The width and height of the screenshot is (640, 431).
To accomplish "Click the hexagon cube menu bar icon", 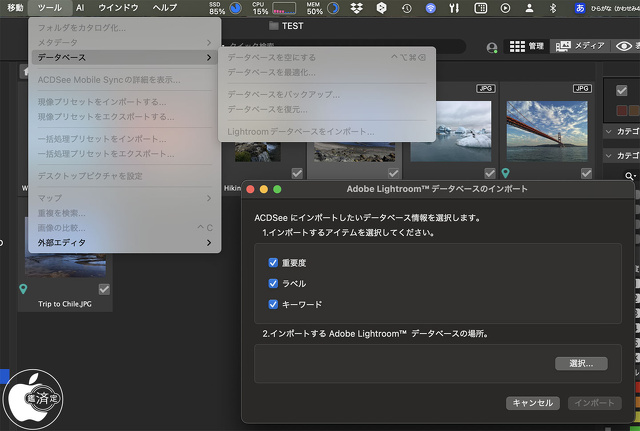I will click(x=381, y=8).
